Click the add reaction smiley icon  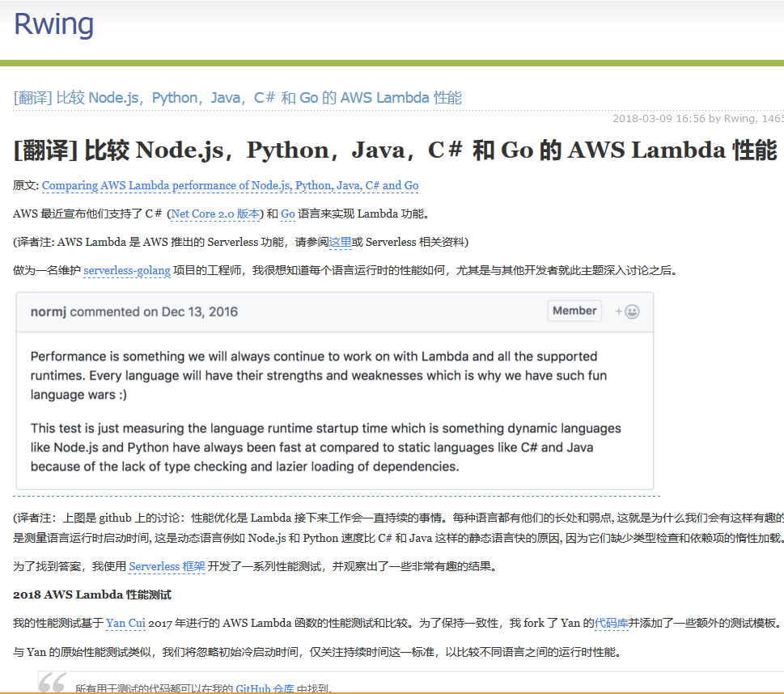(x=627, y=311)
